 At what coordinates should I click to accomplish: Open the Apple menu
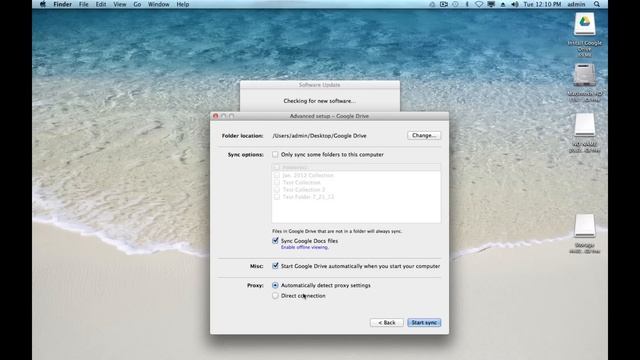(43, 4)
